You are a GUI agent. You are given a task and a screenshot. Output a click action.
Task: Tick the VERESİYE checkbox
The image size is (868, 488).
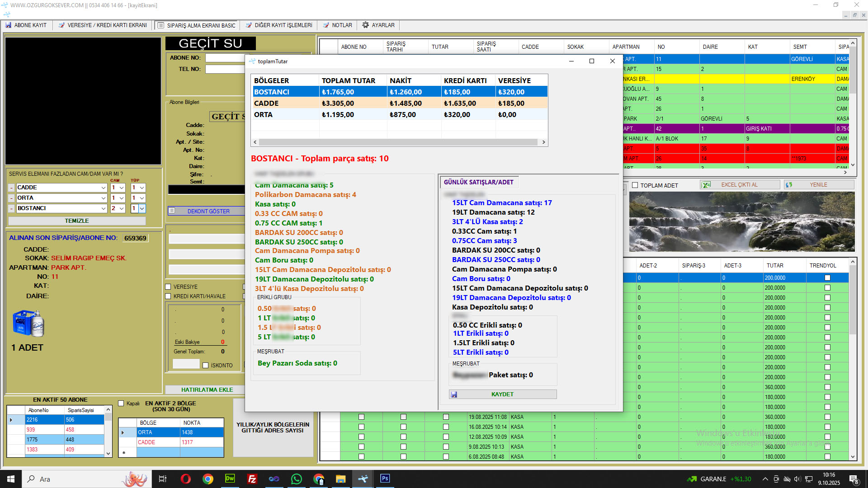click(x=168, y=287)
